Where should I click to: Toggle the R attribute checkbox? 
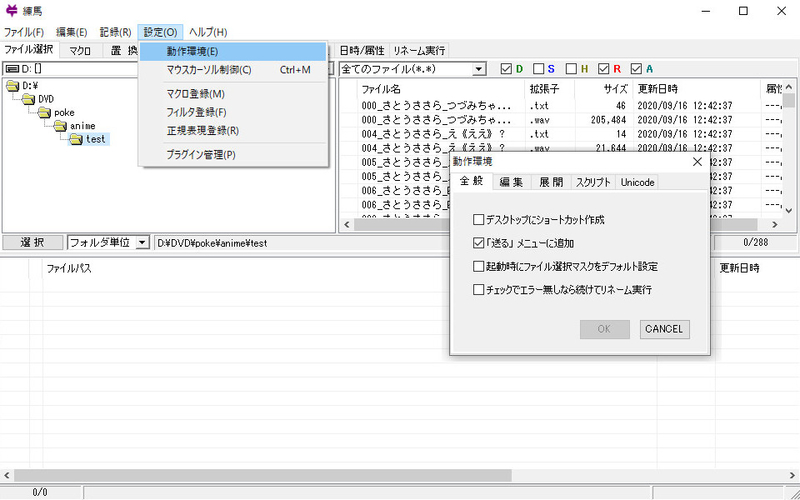tap(604, 69)
